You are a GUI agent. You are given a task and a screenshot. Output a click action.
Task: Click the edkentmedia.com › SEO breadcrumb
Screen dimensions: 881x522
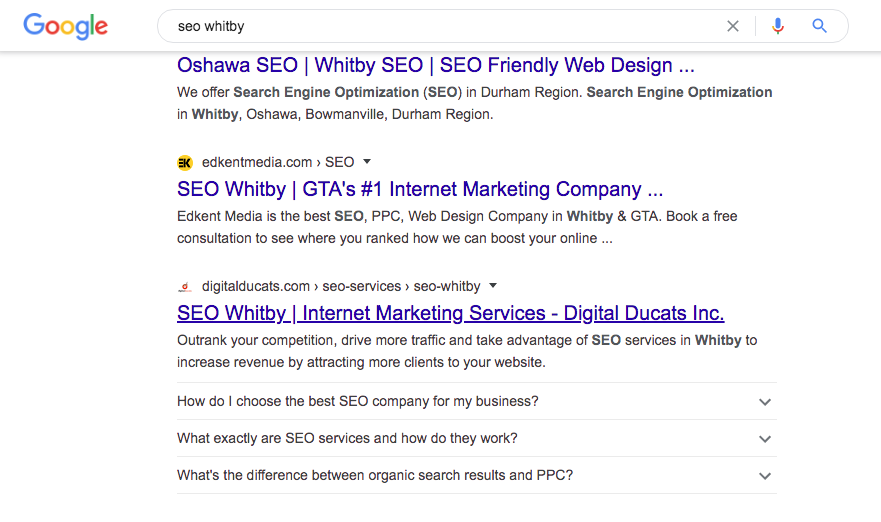[278, 162]
